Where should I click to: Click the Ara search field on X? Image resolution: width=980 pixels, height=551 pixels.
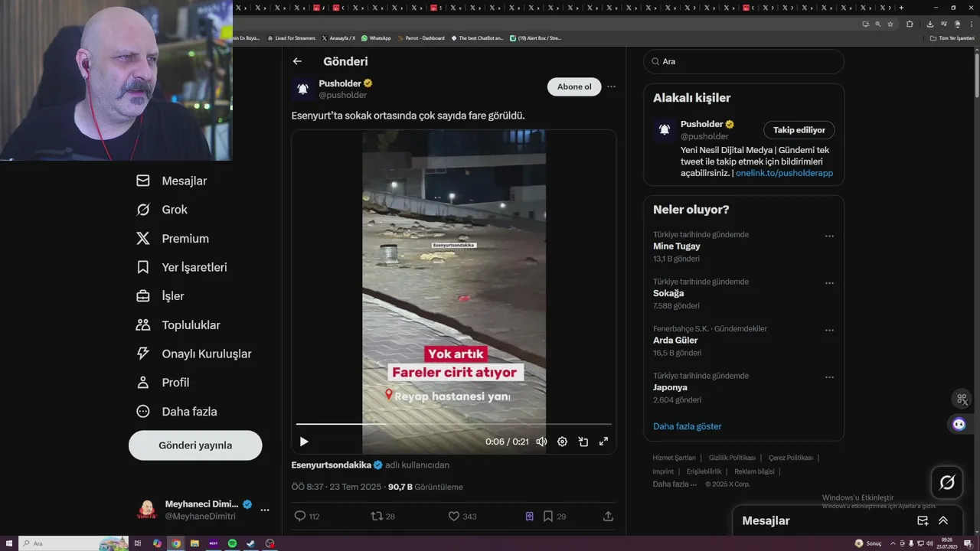click(743, 61)
